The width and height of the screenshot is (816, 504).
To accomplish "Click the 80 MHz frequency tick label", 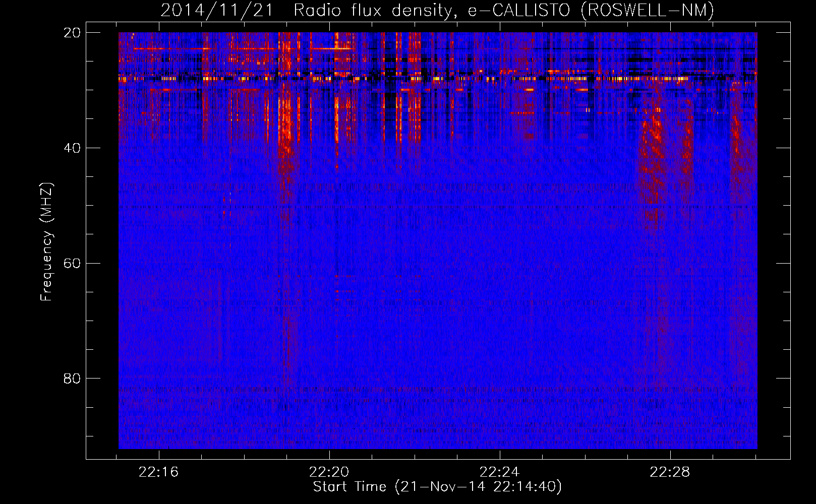I will [x=73, y=379].
